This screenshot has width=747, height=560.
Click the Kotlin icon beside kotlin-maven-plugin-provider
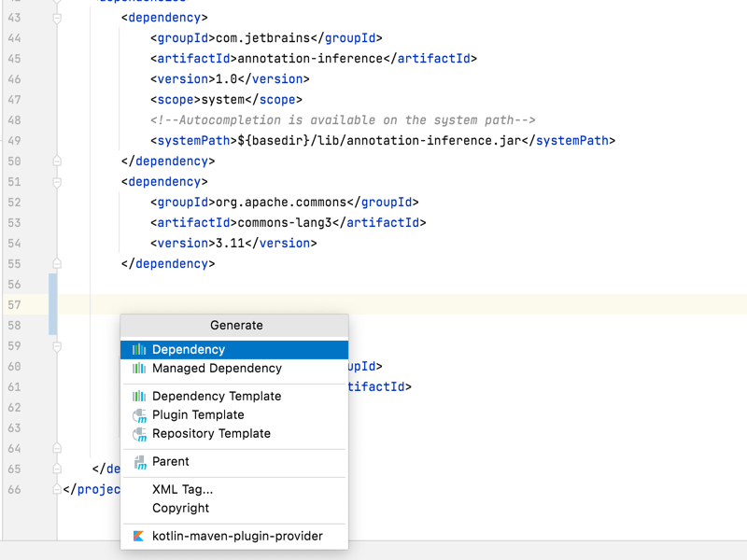[139, 537]
